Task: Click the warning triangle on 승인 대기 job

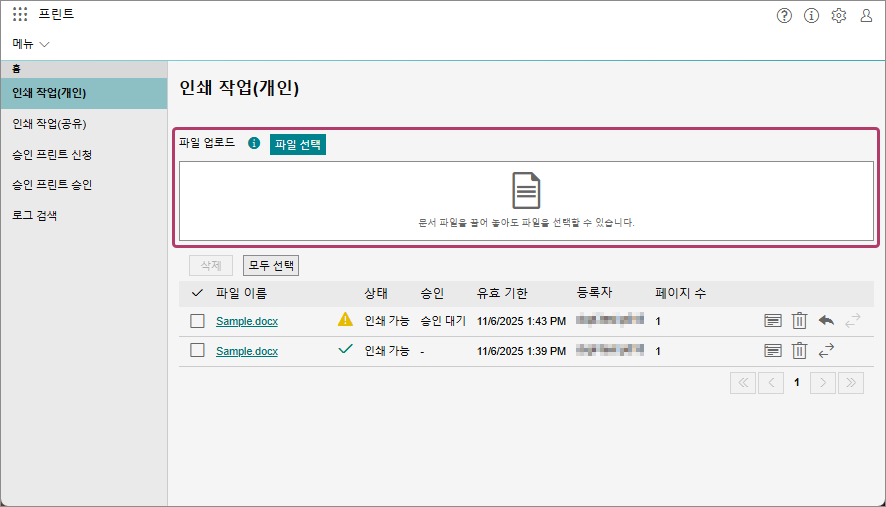Action: 345,320
